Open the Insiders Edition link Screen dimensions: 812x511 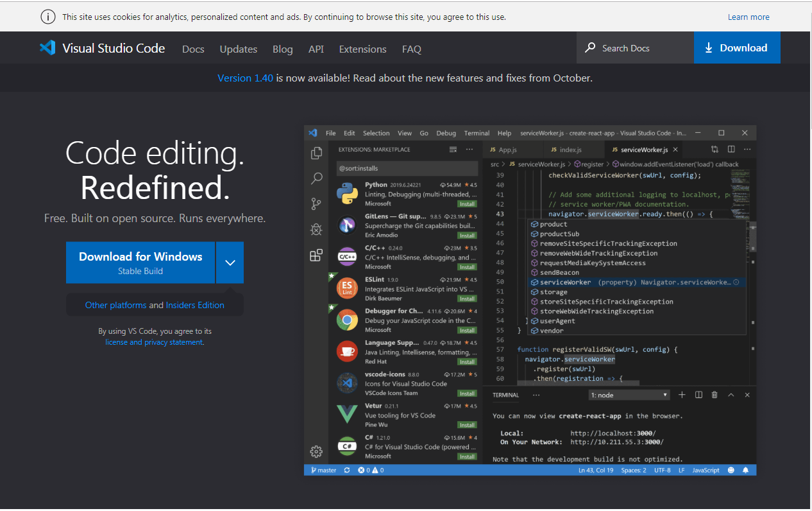coord(195,305)
